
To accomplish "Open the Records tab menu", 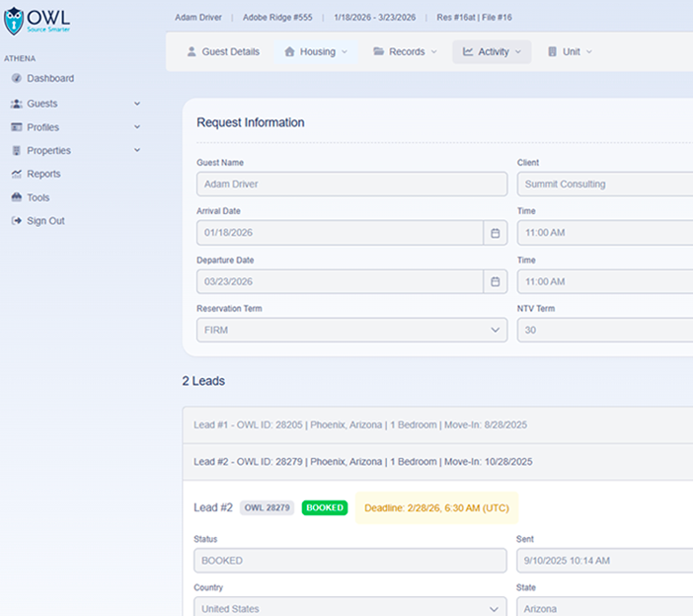I will [405, 51].
